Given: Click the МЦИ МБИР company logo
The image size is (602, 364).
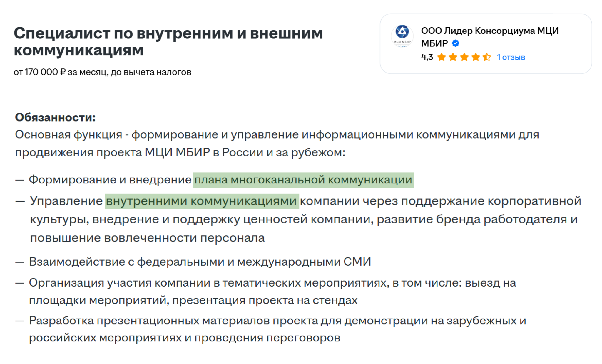Looking at the screenshot, I should coord(402,36).
